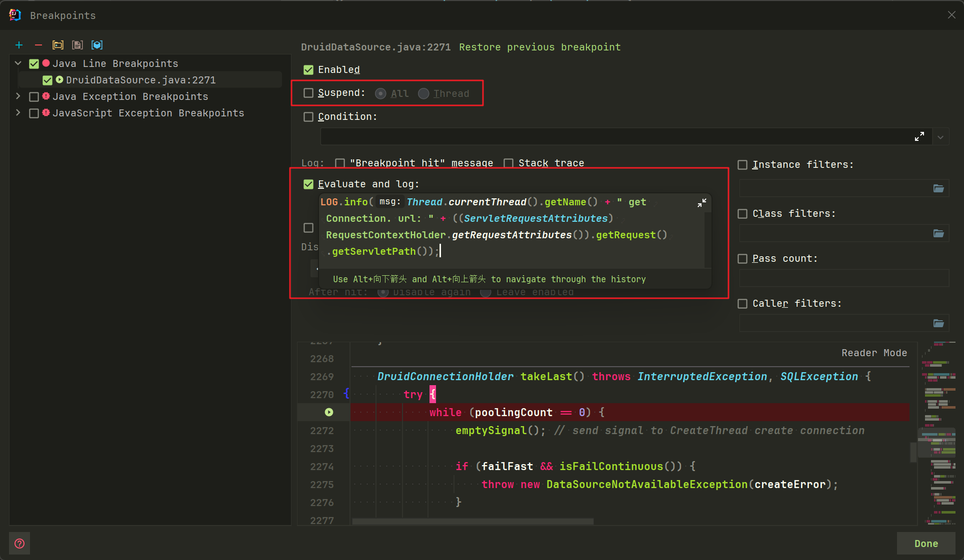Screen dimensions: 964x560
Task: Click the breakpoint gutter icon at line 2271
Action: tap(329, 412)
